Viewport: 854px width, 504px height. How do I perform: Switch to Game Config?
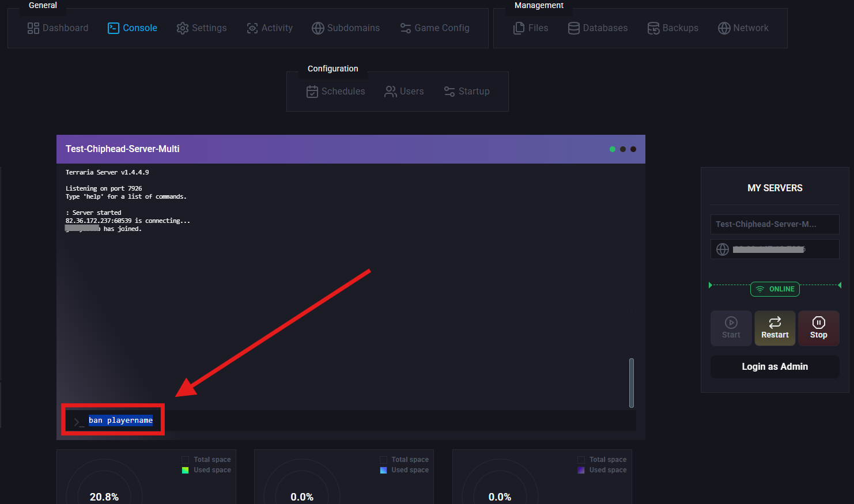point(434,28)
